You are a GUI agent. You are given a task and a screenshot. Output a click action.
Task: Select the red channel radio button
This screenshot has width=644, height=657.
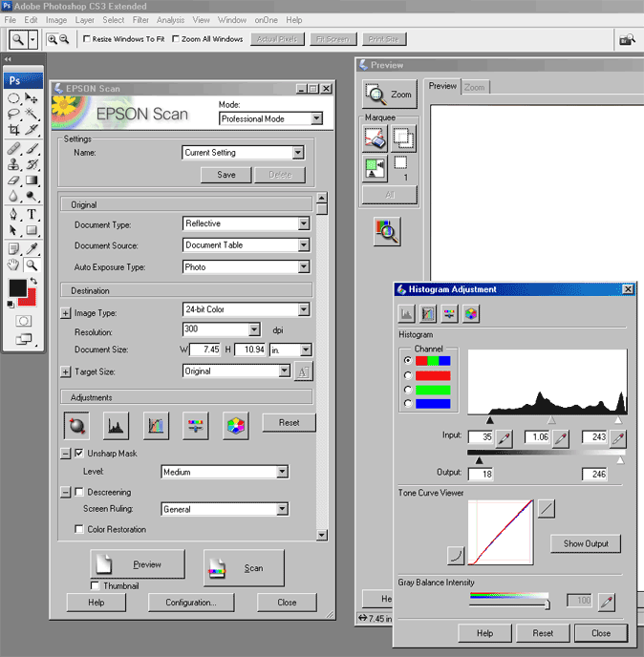[408, 375]
